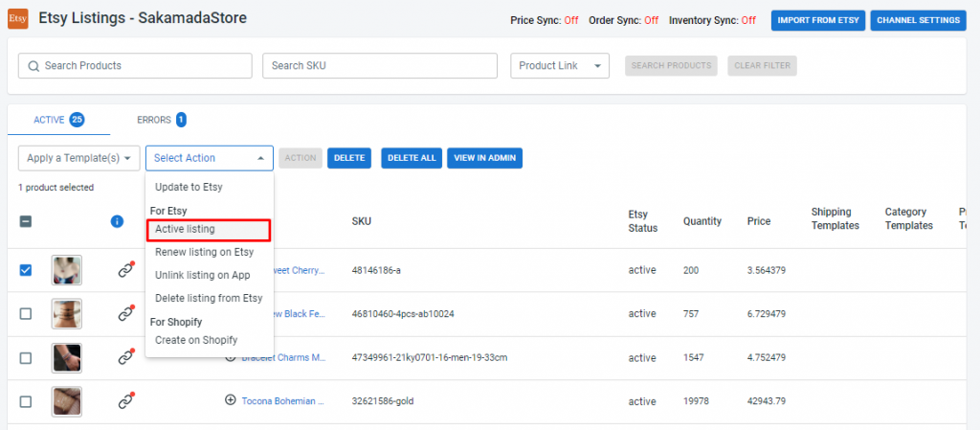Viewport: 980px width, 430px height.
Task: Click quantity 19978 cell
Action: tap(696, 401)
